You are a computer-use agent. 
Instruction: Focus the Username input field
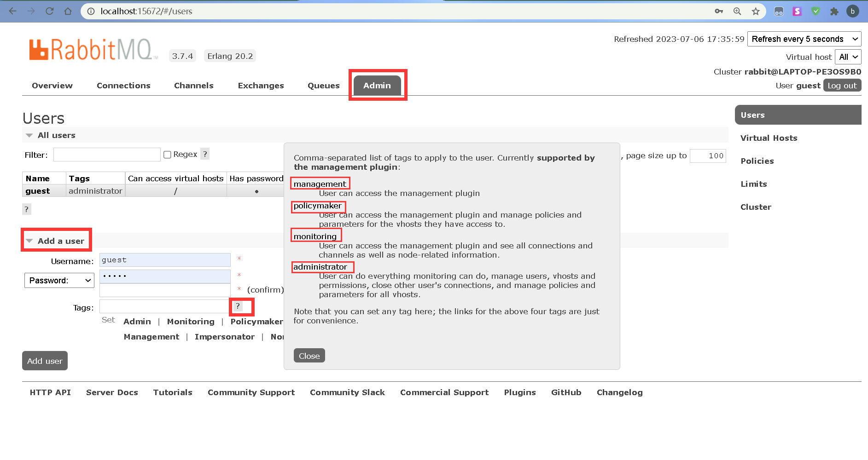click(x=165, y=260)
